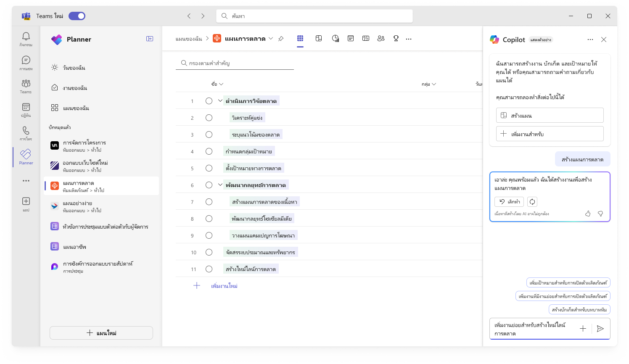Open pinned plan ออกแบบเว็บไซต์ใหม่
The image size is (629, 364).
(101, 166)
